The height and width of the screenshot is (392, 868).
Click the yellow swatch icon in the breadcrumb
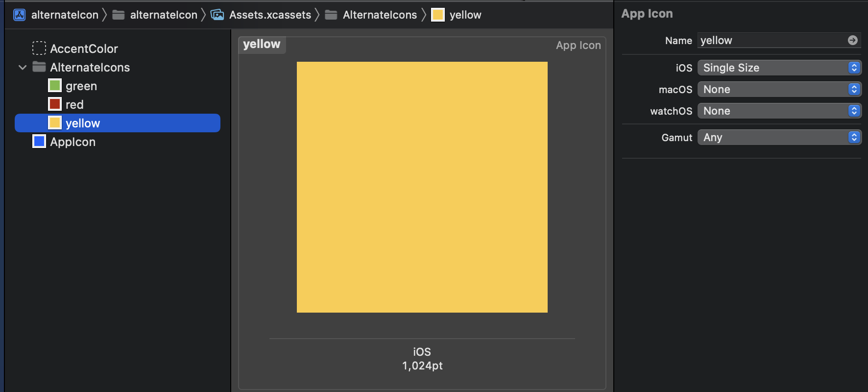[436, 14]
